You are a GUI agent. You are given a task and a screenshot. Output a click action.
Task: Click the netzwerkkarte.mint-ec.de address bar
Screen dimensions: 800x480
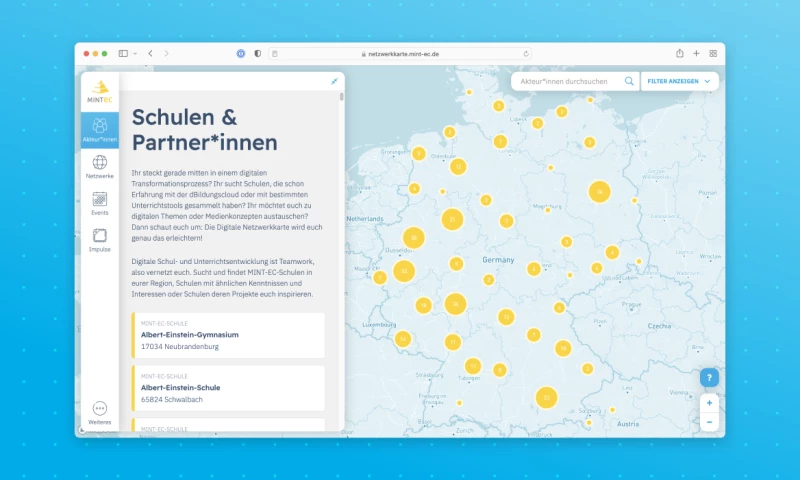point(400,54)
